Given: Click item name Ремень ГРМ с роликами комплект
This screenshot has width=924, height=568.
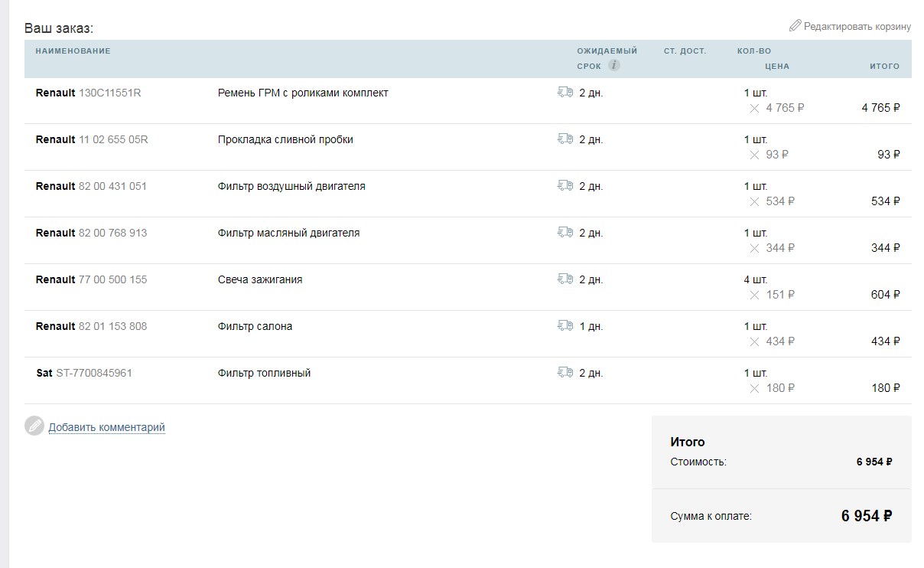Looking at the screenshot, I should coord(303,93).
